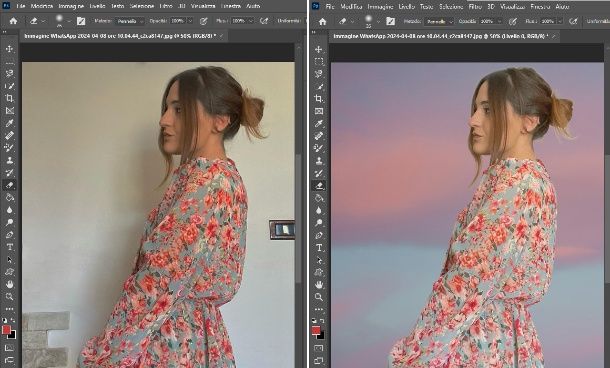Select the Paint Bucket tool in left window
Screen dimensions: 610x368
tap(9, 197)
